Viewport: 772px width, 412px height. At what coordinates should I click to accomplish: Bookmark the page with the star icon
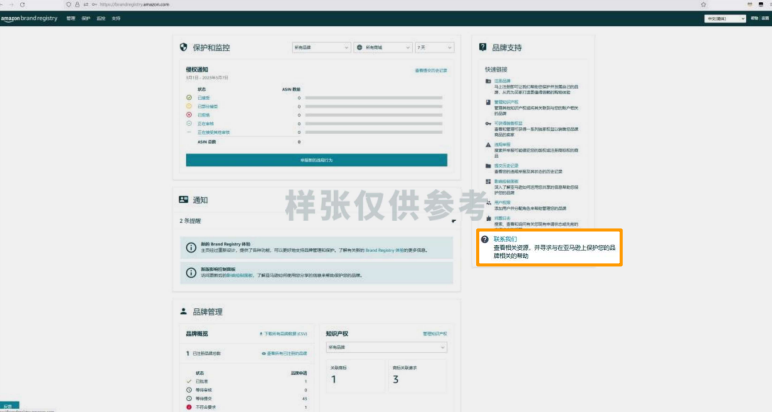click(x=704, y=4)
